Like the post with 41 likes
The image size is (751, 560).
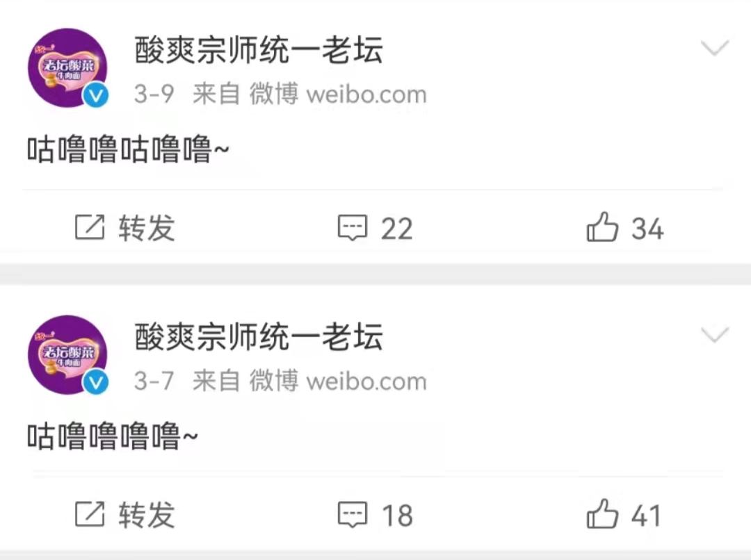(602, 513)
